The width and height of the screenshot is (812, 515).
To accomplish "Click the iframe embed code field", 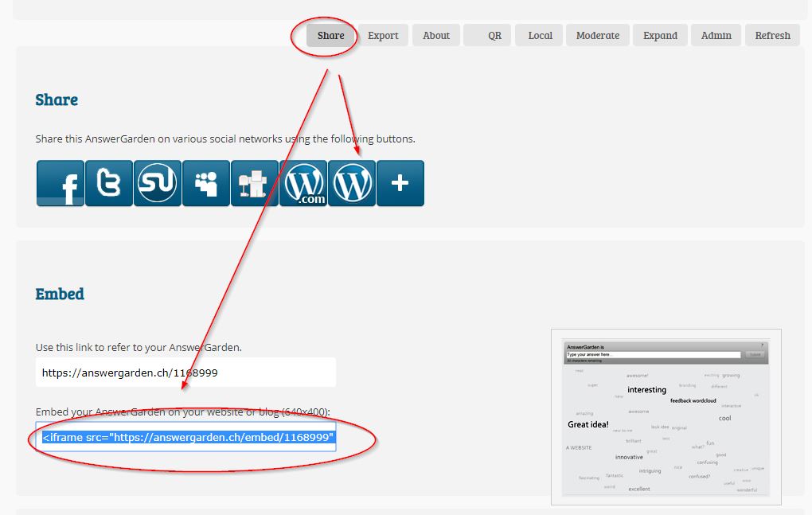I will pyautogui.click(x=186, y=437).
